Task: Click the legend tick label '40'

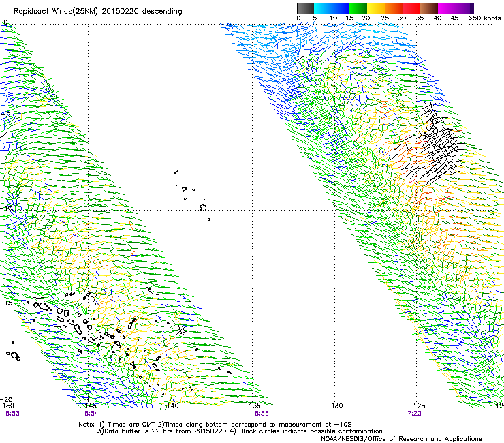Action: [x=437, y=18]
